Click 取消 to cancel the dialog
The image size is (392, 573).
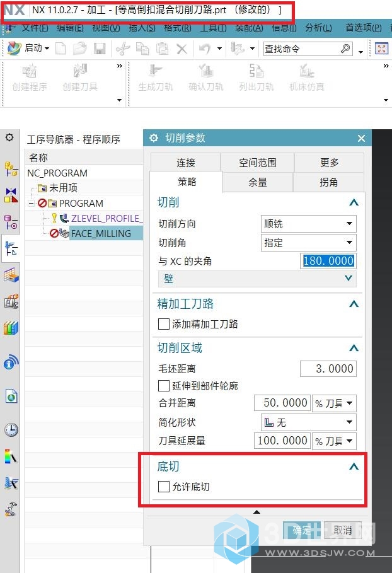pos(342,530)
